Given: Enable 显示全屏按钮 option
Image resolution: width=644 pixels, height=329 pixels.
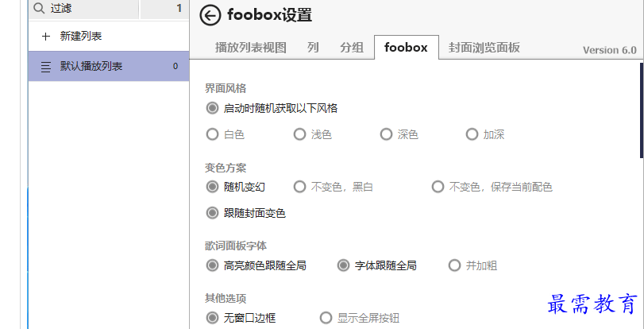Looking at the screenshot, I should (326, 318).
